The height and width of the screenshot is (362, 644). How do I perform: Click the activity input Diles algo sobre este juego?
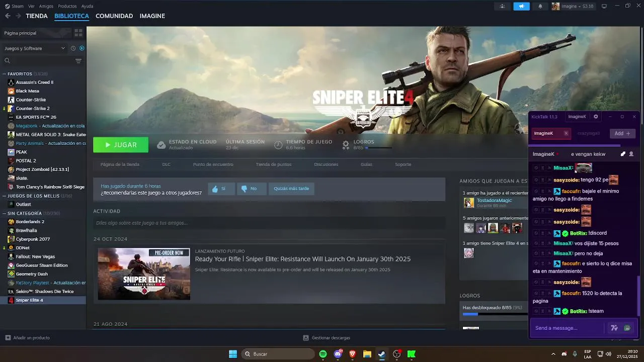point(269,223)
